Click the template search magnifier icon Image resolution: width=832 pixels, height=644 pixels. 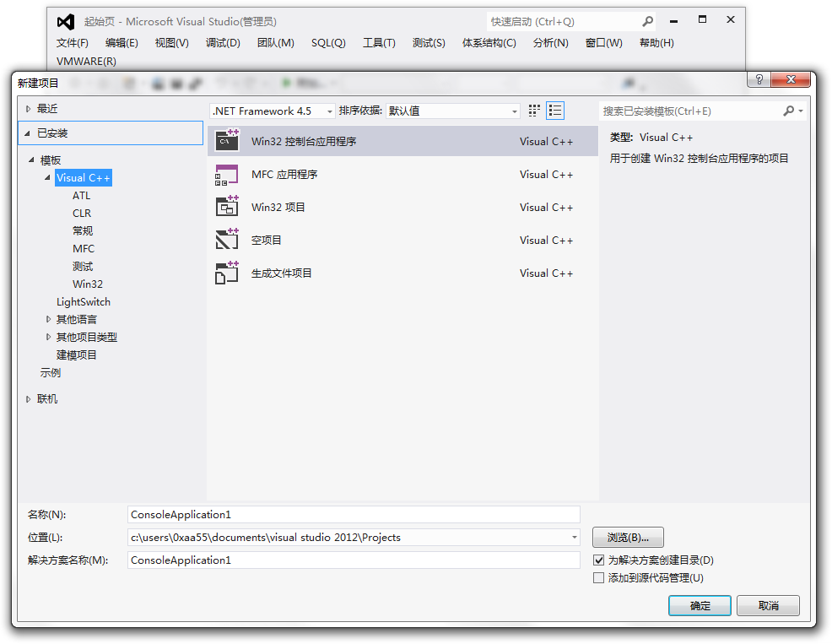pyautogui.click(x=789, y=111)
